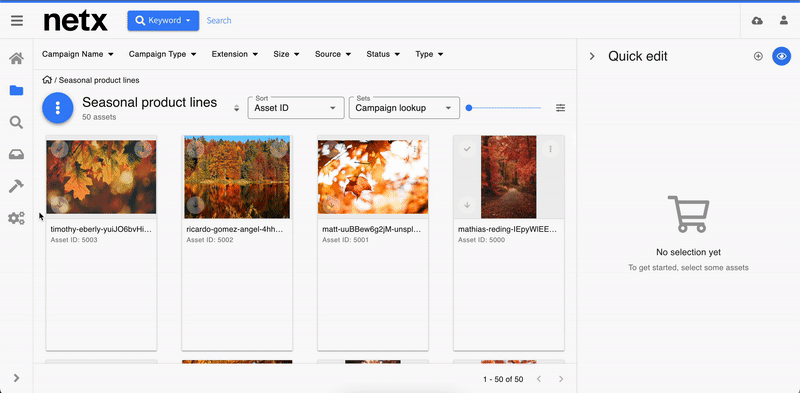Expand the Size filter
800x393 pixels.
point(286,54)
